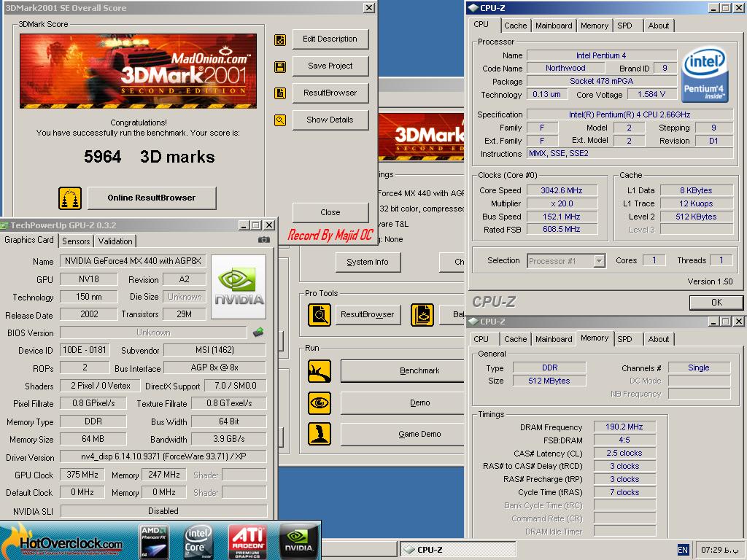Click the Memory Size 64 MB value
This screenshot has height=560, width=747.
(x=93, y=438)
